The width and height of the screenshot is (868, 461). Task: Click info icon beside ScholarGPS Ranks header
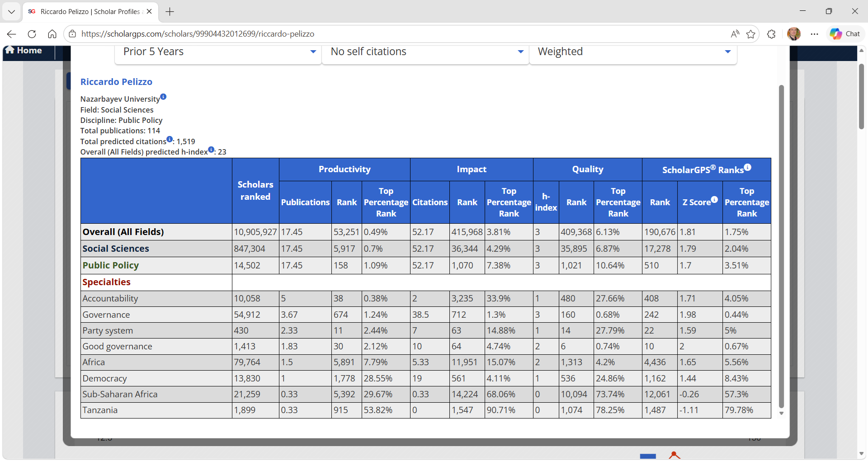click(748, 167)
